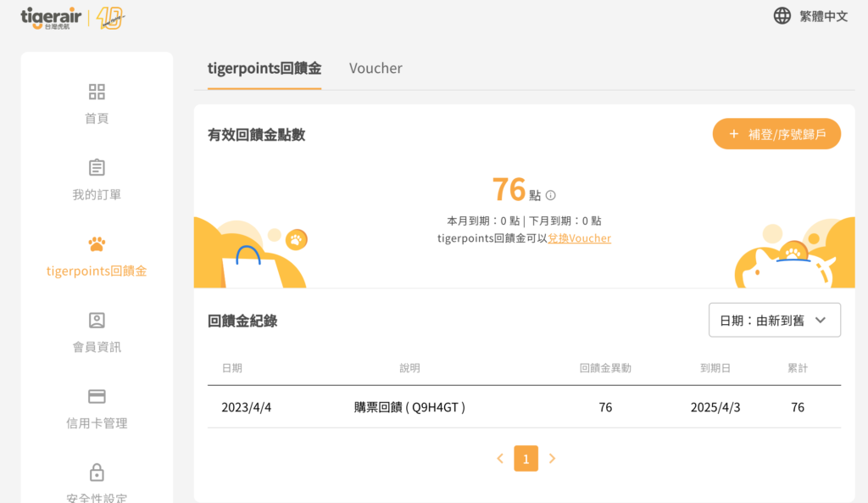The height and width of the screenshot is (503, 868).
Task: Click 購票回饋 ( Q9H4GT ) description
Action: [409, 407]
